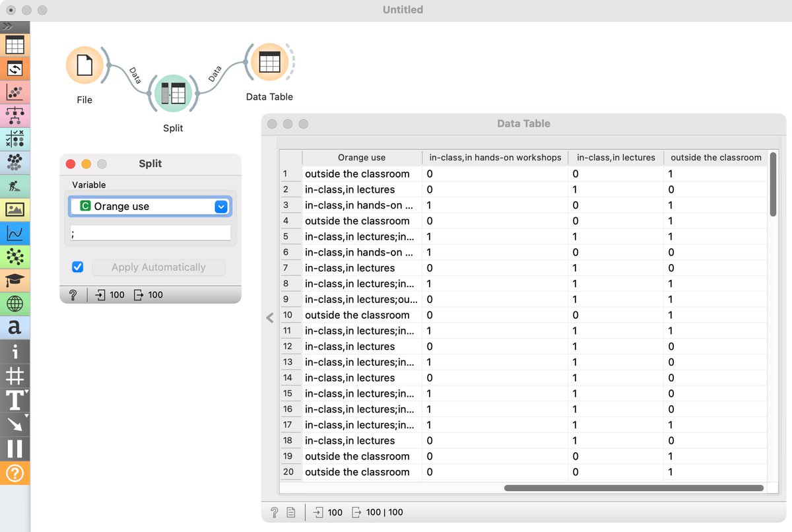
Task: Collapse the Data Table side panel with left chevron
Action: click(269, 317)
